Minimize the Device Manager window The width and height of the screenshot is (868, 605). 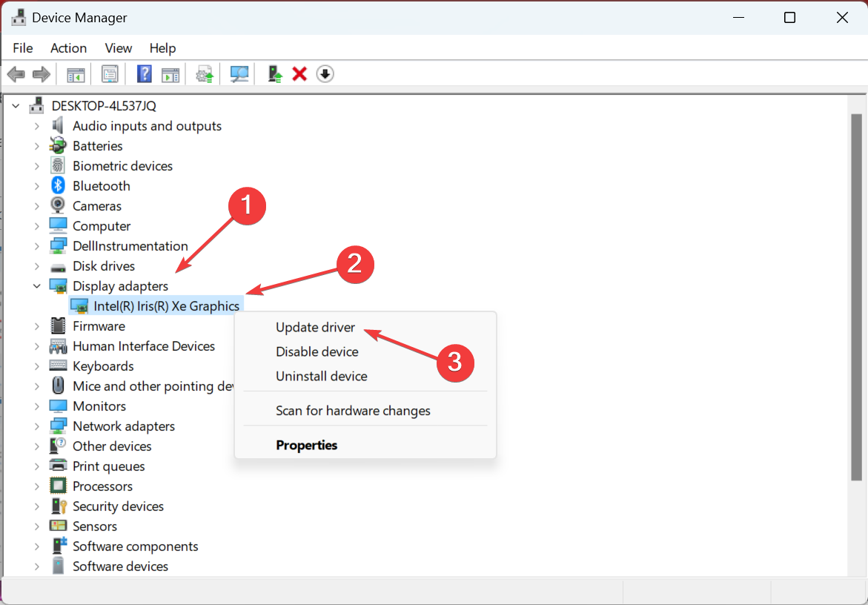[738, 18]
